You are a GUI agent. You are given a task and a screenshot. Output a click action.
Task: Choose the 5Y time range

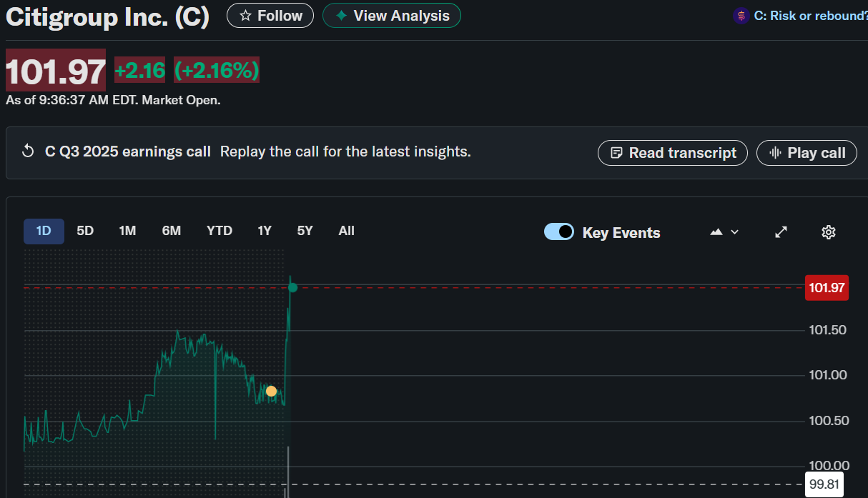[x=305, y=231]
